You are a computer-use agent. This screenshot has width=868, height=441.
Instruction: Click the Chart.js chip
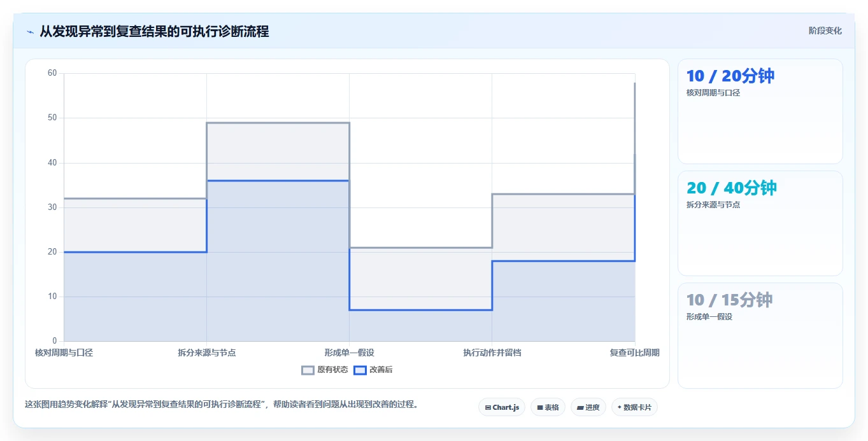pyautogui.click(x=502, y=407)
